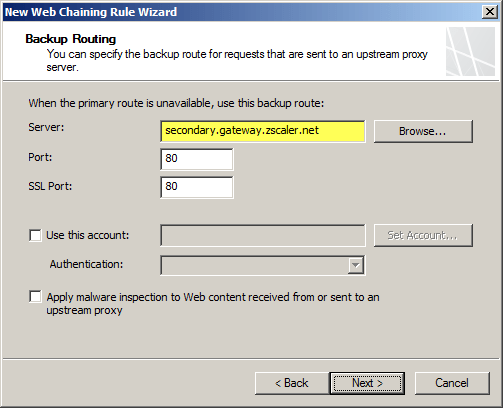The width and height of the screenshot is (503, 408).
Task: Click the Port: label
Action: (40, 157)
